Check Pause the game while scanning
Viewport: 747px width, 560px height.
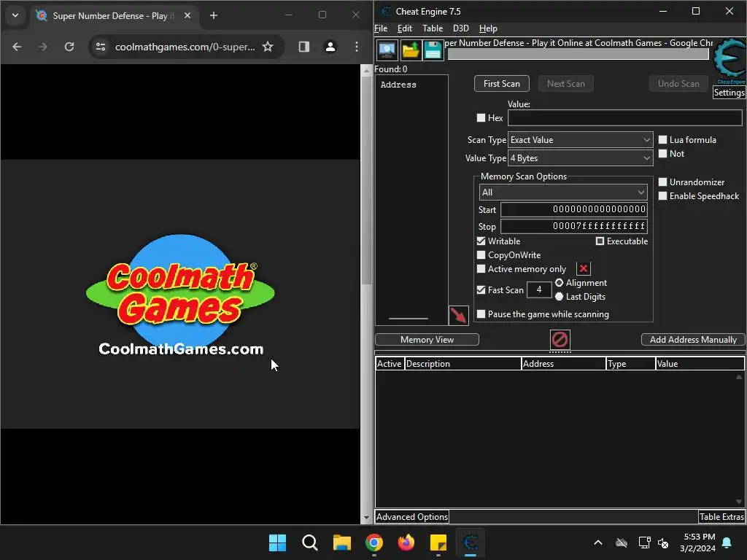click(481, 314)
